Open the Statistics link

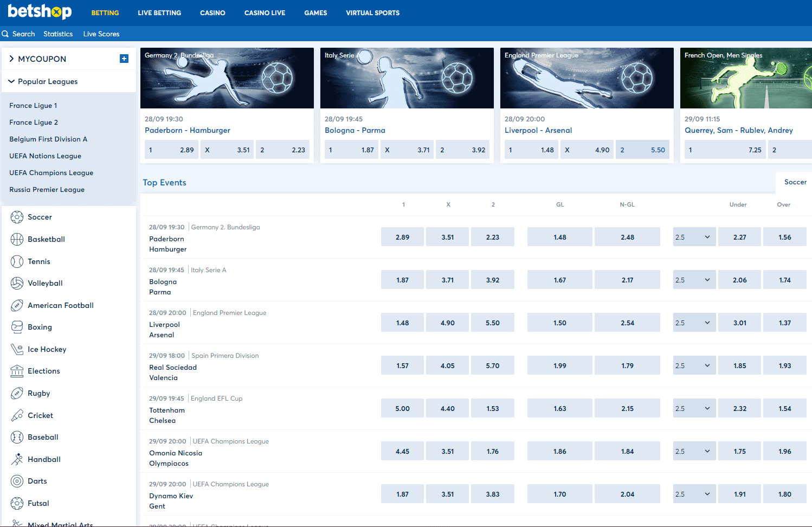(x=58, y=34)
